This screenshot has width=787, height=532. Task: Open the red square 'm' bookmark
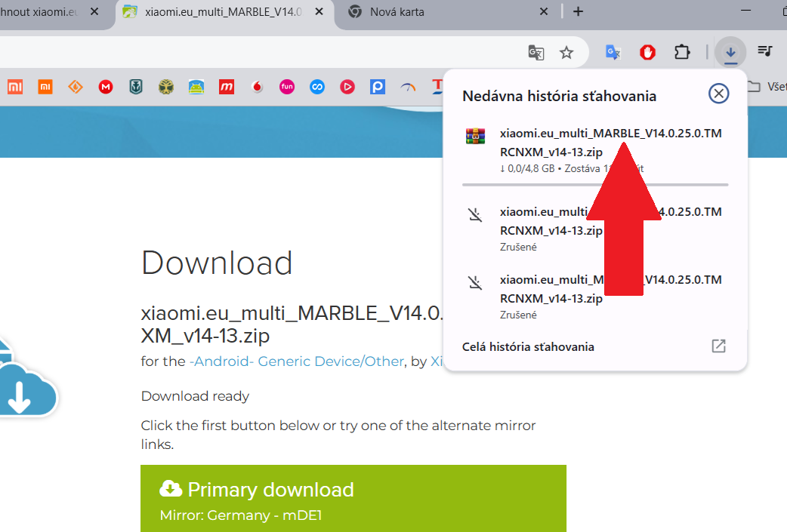227,87
